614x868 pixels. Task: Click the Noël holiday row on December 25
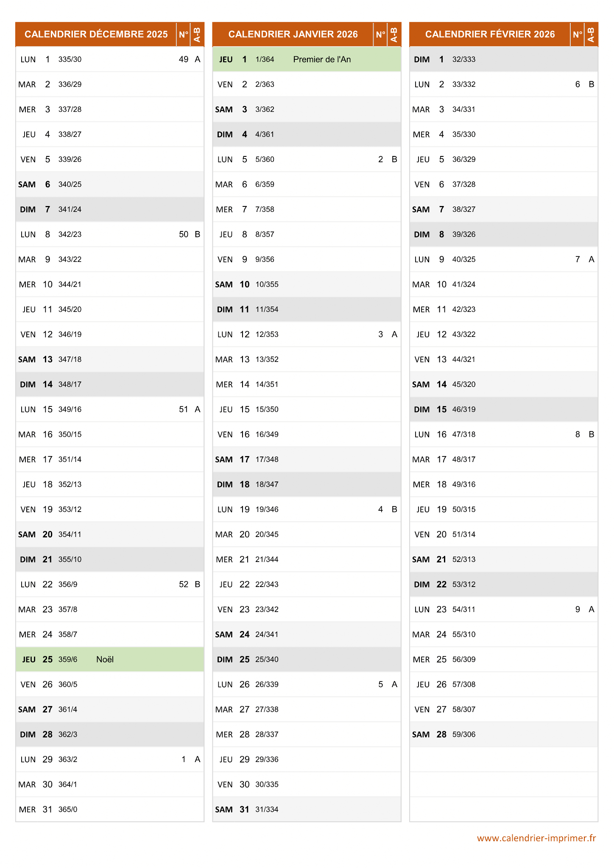(x=110, y=659)
